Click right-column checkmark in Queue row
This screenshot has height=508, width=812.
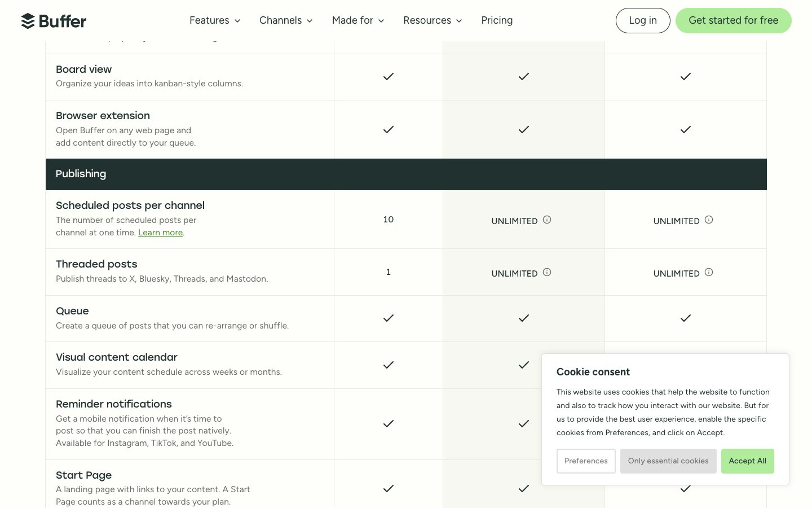point(686,318)
